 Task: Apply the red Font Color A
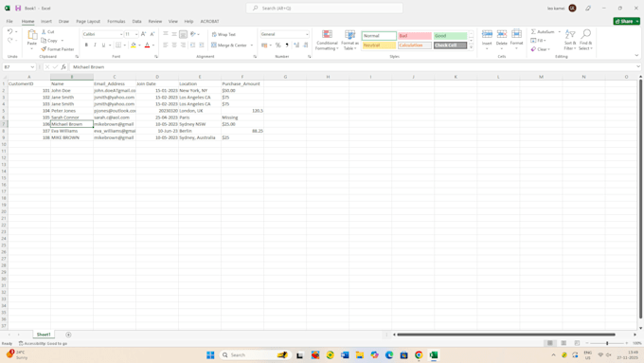147,45
